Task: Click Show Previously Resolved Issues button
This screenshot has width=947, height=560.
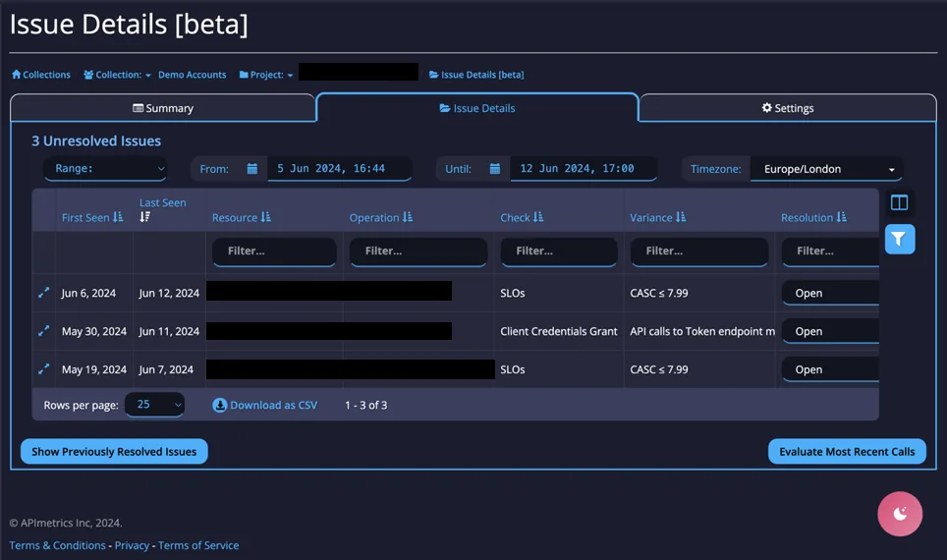Action: click(114, 451)
